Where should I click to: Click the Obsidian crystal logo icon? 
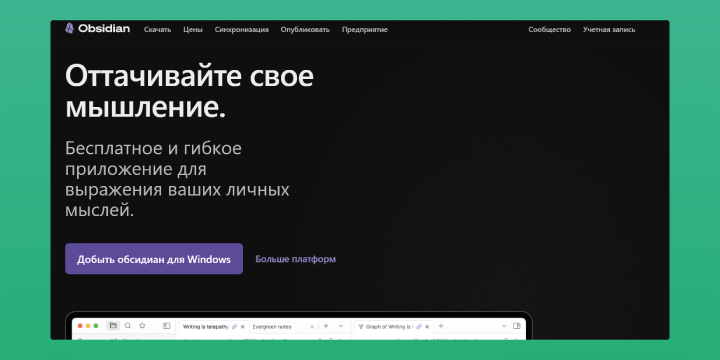click(69, 28)
